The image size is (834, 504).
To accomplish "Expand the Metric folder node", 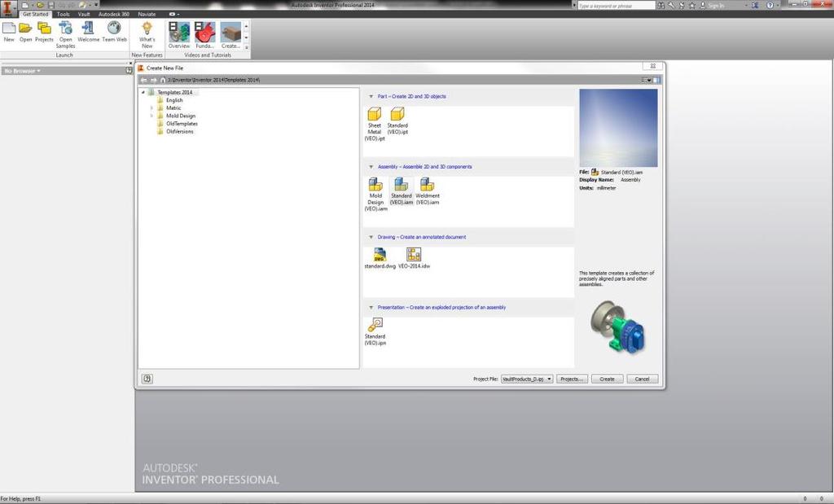I will [151, 108].
